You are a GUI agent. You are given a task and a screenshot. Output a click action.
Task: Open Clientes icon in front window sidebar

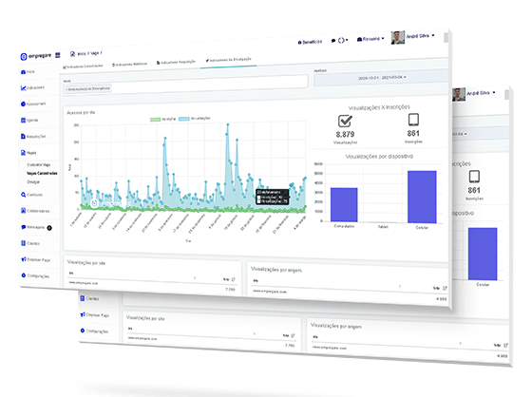[23, 243]
